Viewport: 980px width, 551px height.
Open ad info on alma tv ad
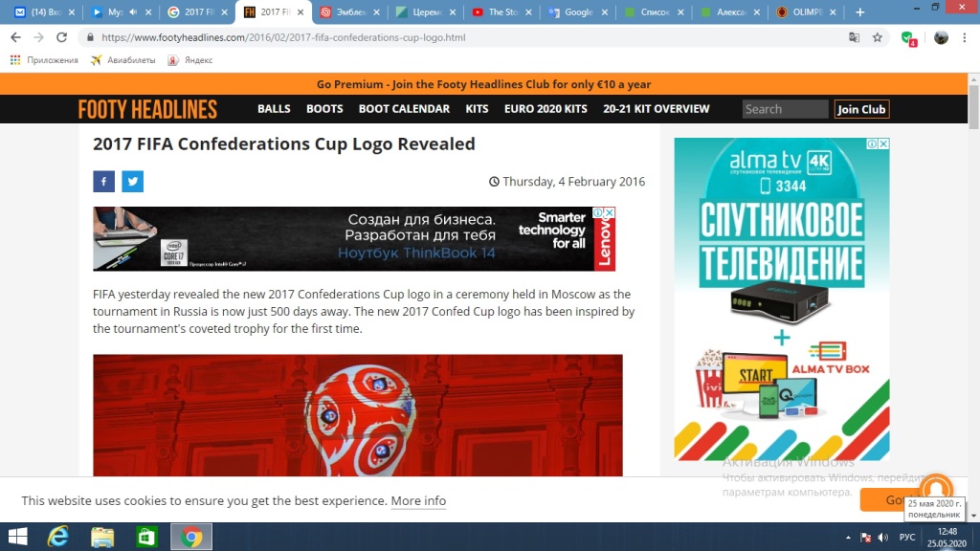point(872,143)
